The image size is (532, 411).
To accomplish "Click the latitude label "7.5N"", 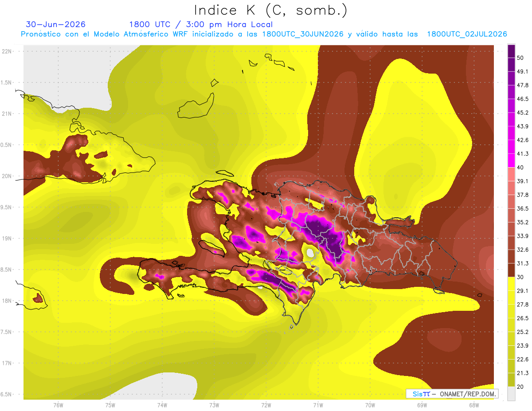I will (x=7, y=332).
